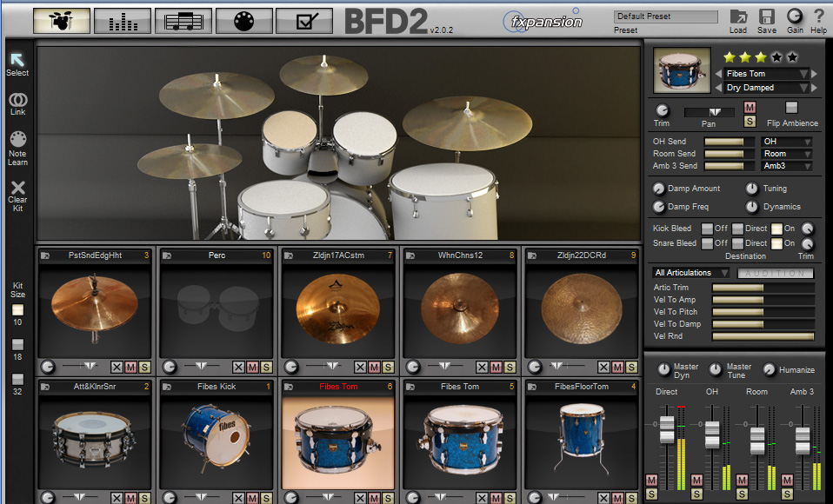Open the Keymap page with MIDI icon
Image resolution: width=833 pixels, height=504 pixels.
(x=243, y=21)
